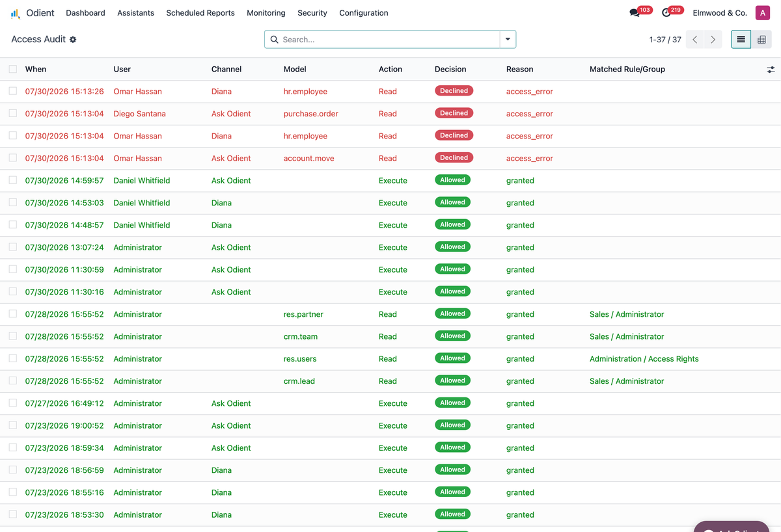The height and width of the screenshot is (532, 781).
Task: Check the Diego Santana purchase.order row checkbox
Action: (13, 113)
